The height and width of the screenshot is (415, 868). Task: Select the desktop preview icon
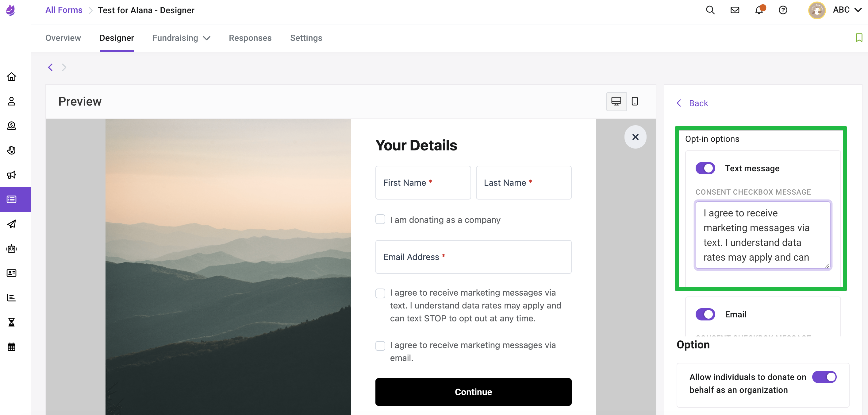616,101
